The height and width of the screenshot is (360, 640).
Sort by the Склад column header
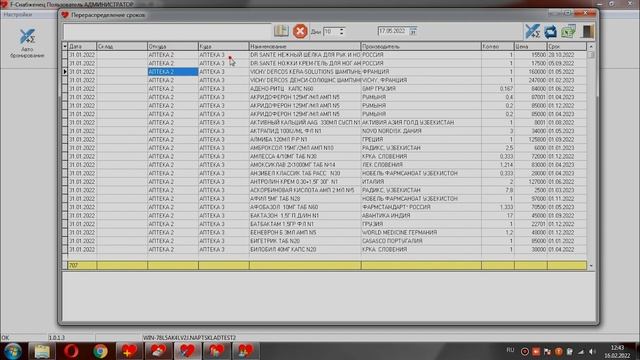[122, 46]
